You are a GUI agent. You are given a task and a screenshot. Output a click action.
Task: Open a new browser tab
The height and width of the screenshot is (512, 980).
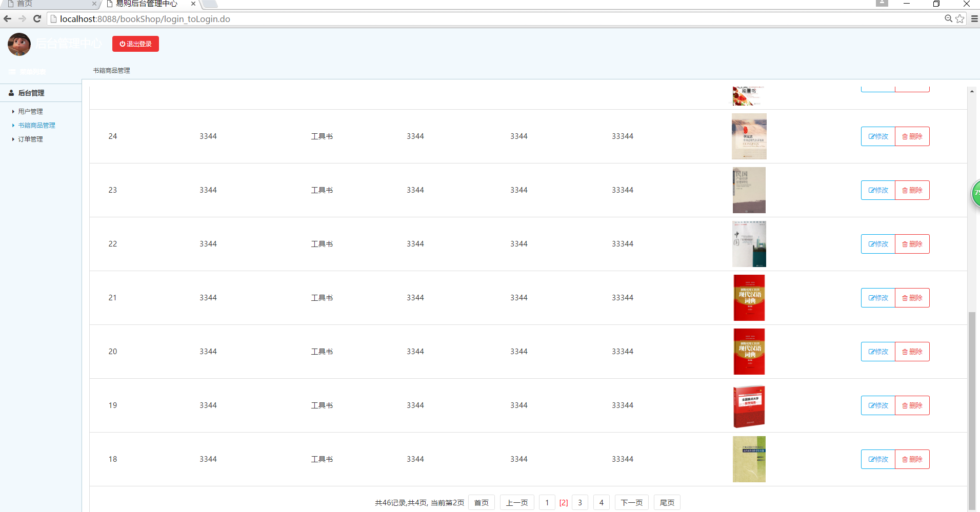tap(210, 4)
